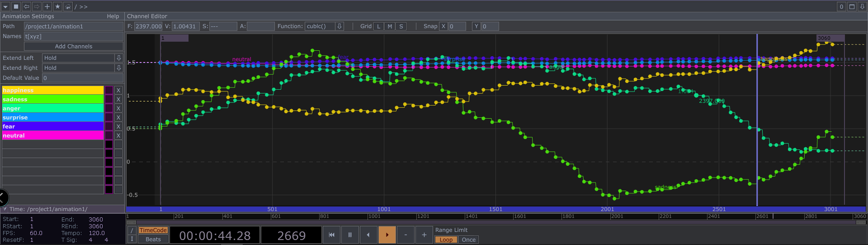Click the home network icon
The width and height of the screenshot is (868, 245).
tap(68, 6)
